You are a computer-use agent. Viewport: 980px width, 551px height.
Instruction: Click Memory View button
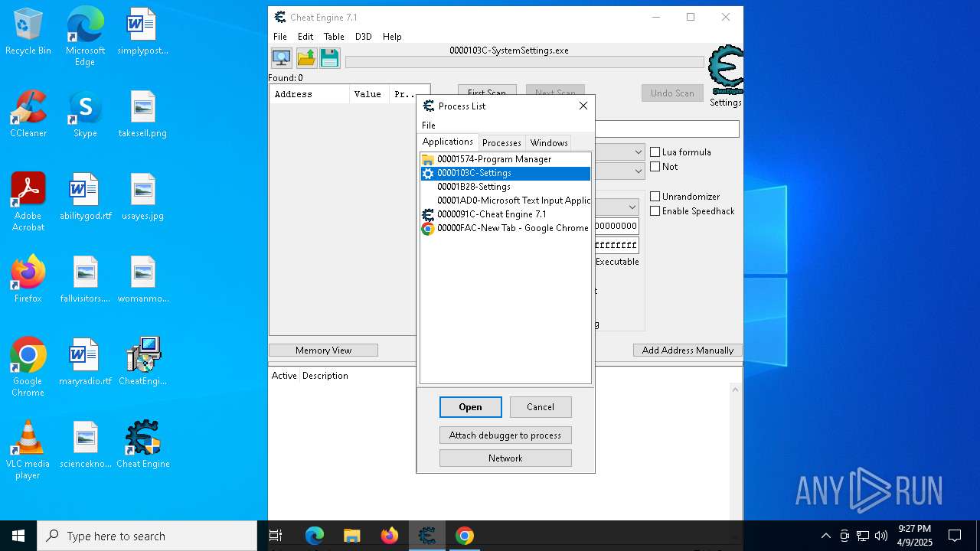pos(323,350)
